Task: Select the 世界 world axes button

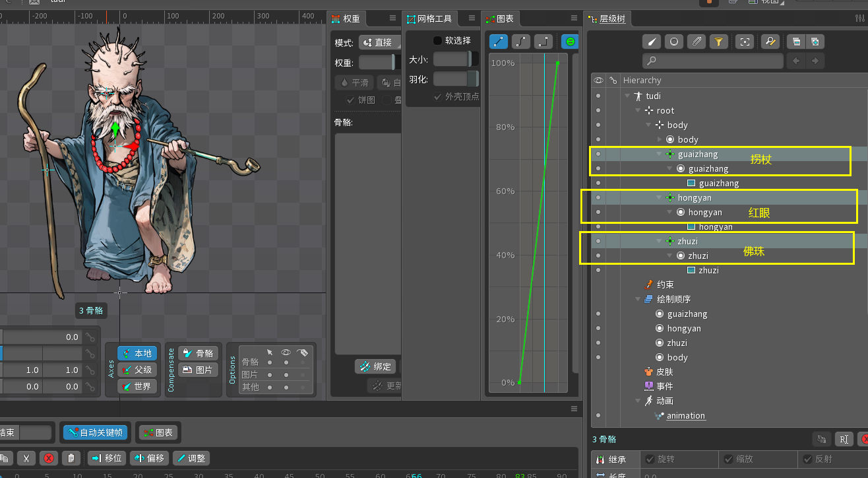Action: pyautogui.click(x=137, y=386)
